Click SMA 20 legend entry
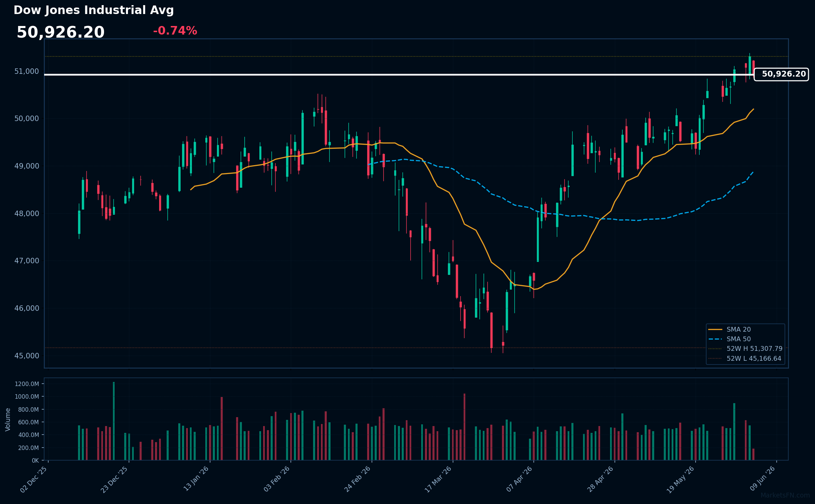The height and width of the screenshot is (504, 815). 729,329
